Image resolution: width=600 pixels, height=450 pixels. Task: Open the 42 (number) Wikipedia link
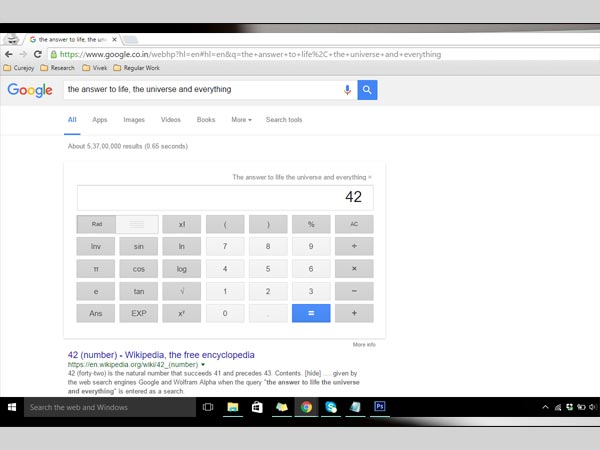[160, 355]
